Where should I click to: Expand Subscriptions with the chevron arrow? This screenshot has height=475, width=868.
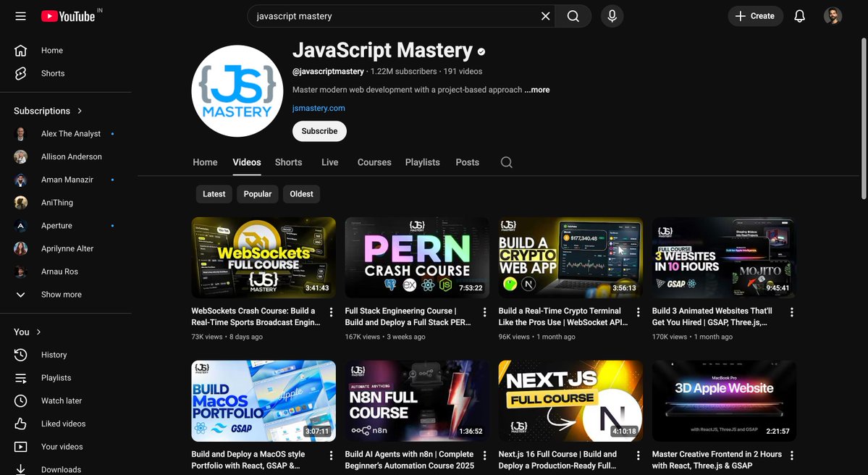(78, 110)
